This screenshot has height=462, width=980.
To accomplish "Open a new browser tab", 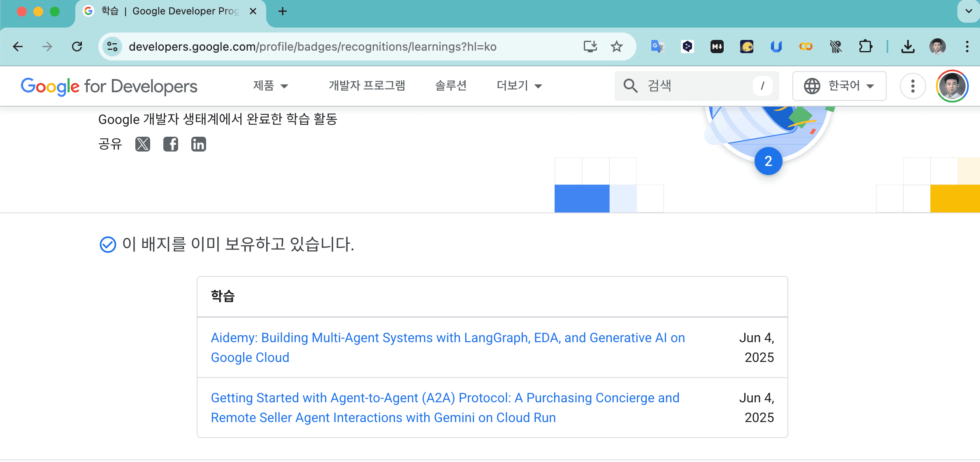I will pyautogui.click(x=283, y=11).
